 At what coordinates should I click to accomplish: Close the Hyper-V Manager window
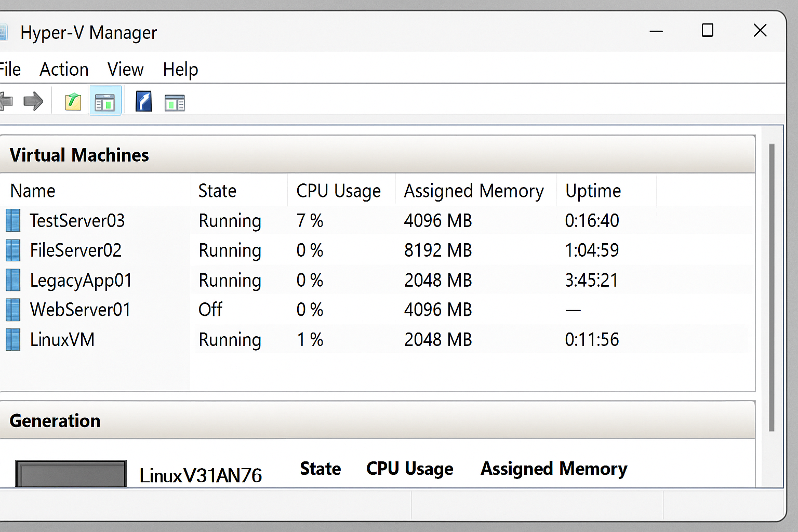tap(760, 31)
